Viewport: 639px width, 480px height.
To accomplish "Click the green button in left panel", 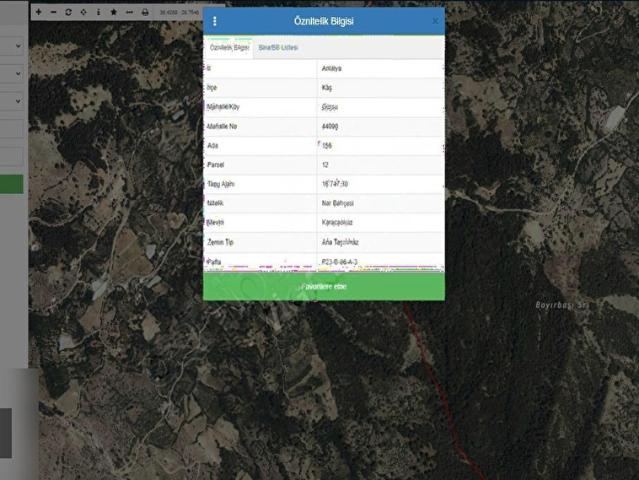I will click(x=12, y=184).
